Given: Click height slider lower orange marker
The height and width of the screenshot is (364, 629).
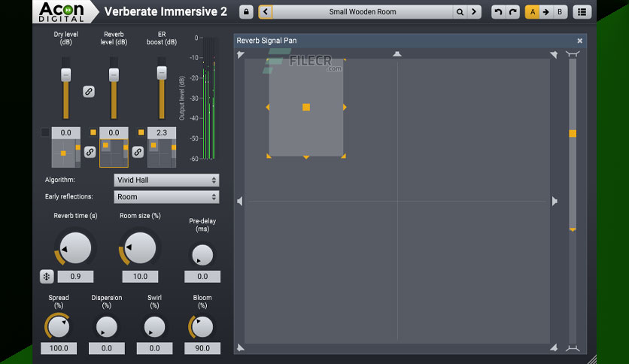Looking at the screenshot, I should point(573,229).
